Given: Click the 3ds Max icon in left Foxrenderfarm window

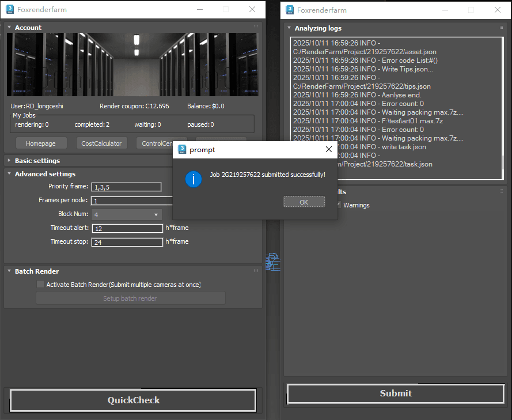Looking at the screenshot, I should tap(10, 9).
